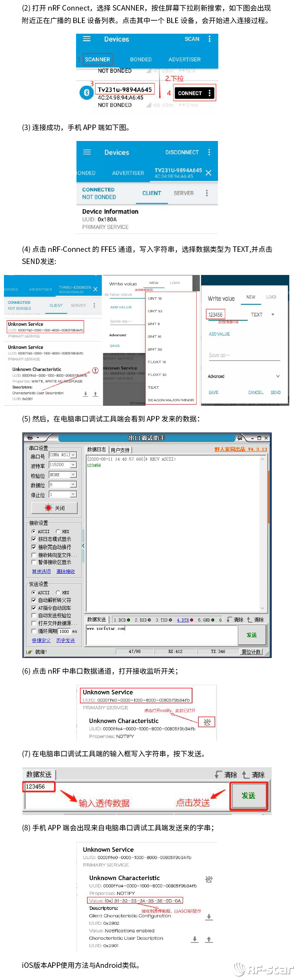294x980 pixels.
Task: Select receive ASCII radio under 接收设置
Action: tap(34, 532)
